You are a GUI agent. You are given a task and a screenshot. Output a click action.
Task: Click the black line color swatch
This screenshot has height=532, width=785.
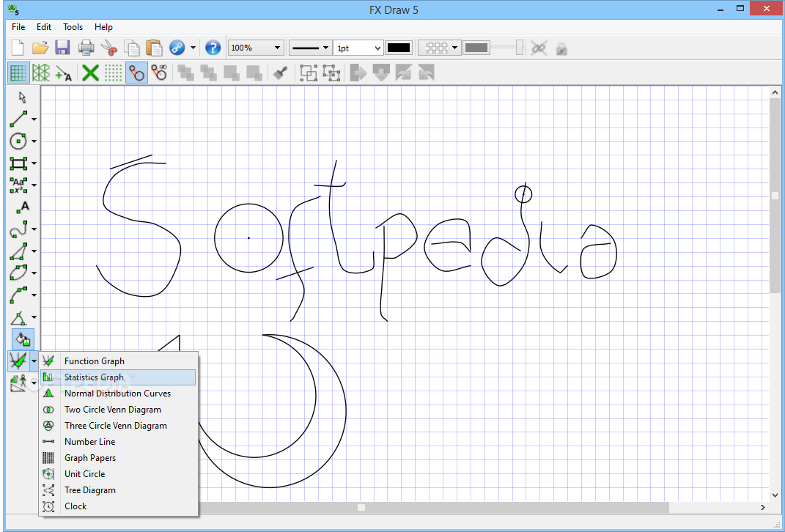tap(399, 48)
